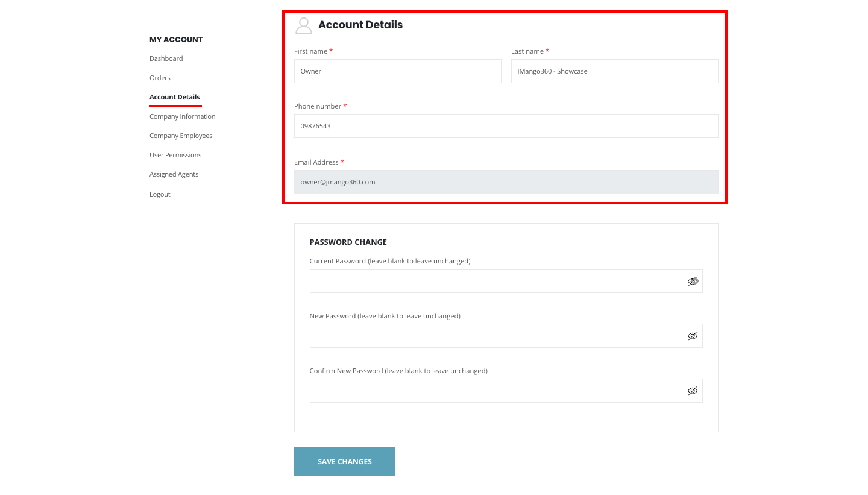The width and height of the screenshot is (868, 495).
Task: Click the user profile icon beside Account Details
Action: click(x=304, y=25)
